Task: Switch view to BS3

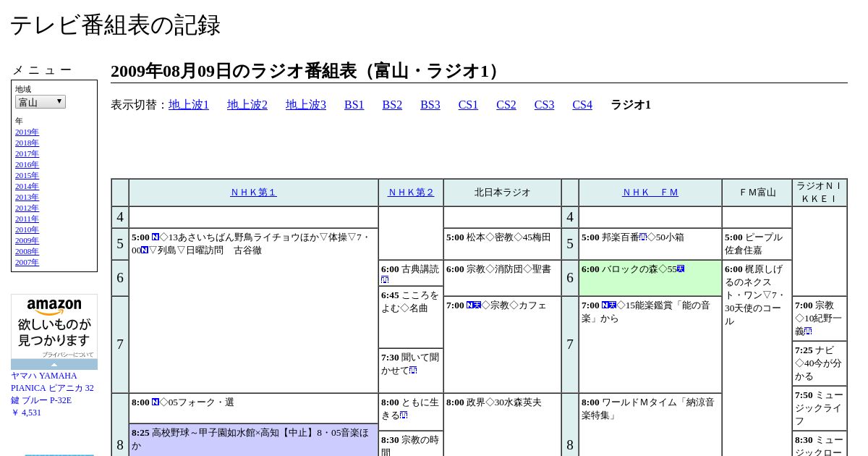Action: (430, 105)
